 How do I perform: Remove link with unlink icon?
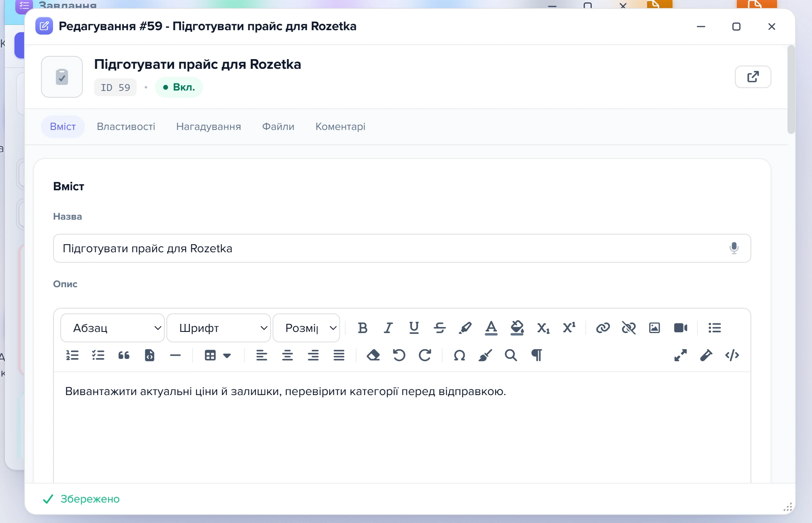coord(629,328)
